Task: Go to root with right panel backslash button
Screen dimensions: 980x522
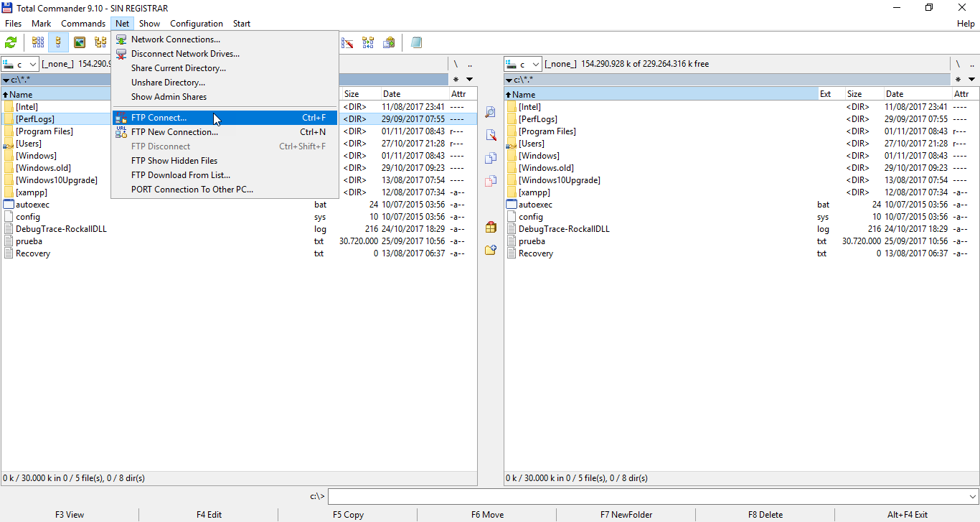Action: click(958, 64)
